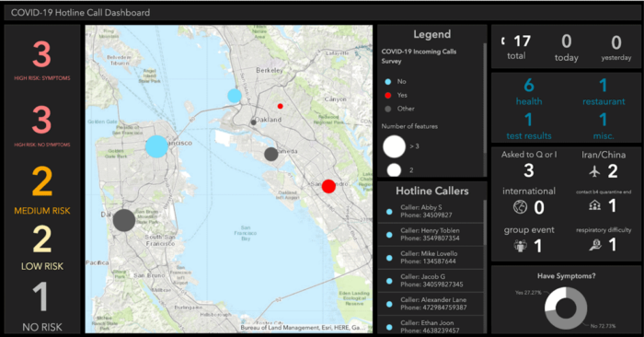Click the 17 total calls indicator

point(522,41)
